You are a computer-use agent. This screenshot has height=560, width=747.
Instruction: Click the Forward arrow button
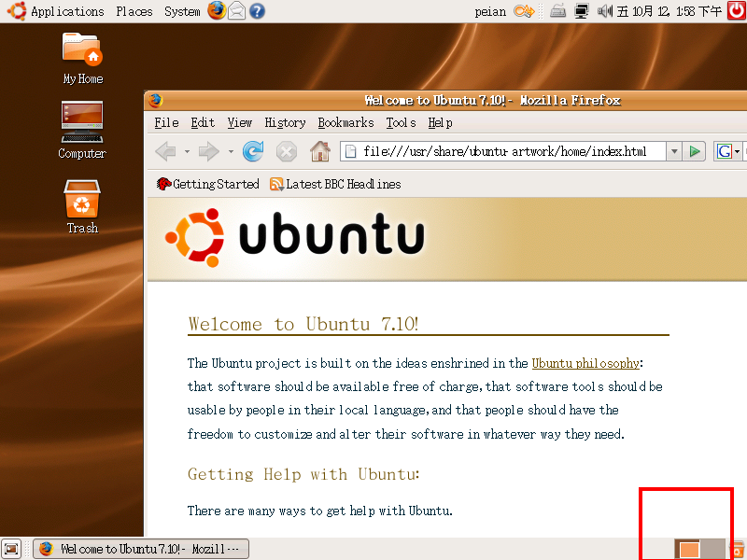click(x=208, y=152)
